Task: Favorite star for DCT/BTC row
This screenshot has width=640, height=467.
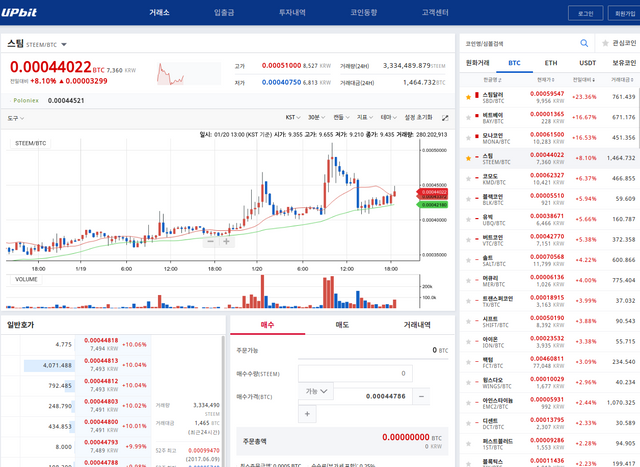Action: click(x=468, y=424)
